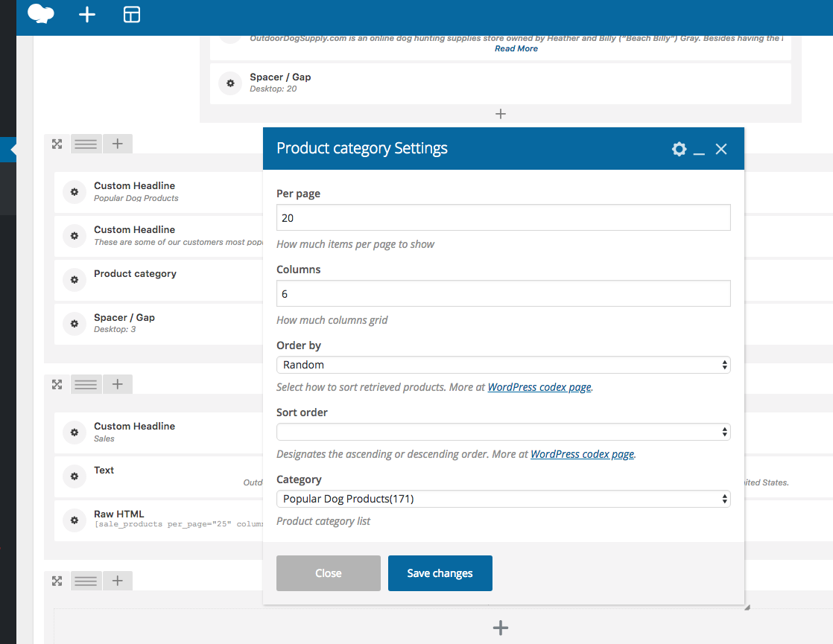The width and height of the screenshot is (833, 644).
Task: Add a column with the plus tab above the Sales headline
Action: point(118,385)
